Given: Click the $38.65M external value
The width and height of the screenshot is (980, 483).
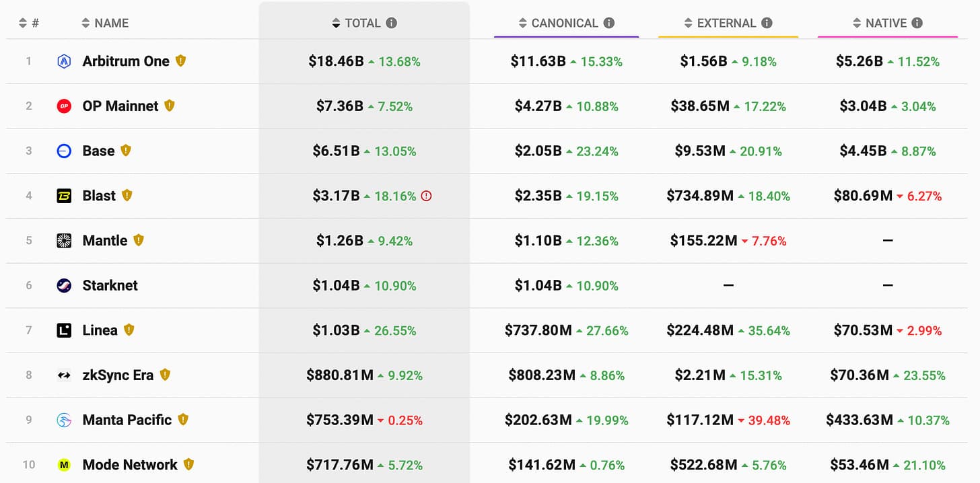Looking at the screenshot, I should [x=700, y=106].
